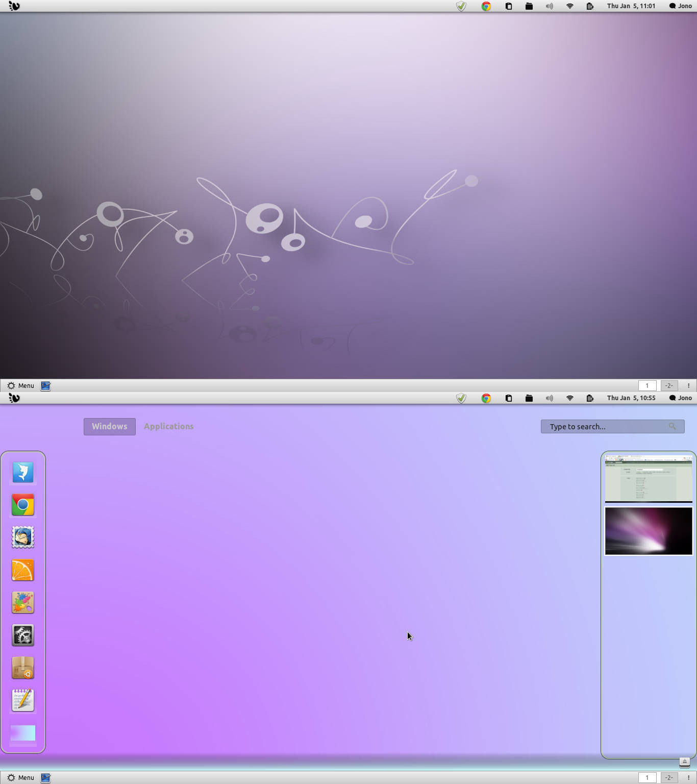This screenshot has width=697, height=784.
Task: Click GNOME foot logo in 10:55 panel
Action: (14, 398)
